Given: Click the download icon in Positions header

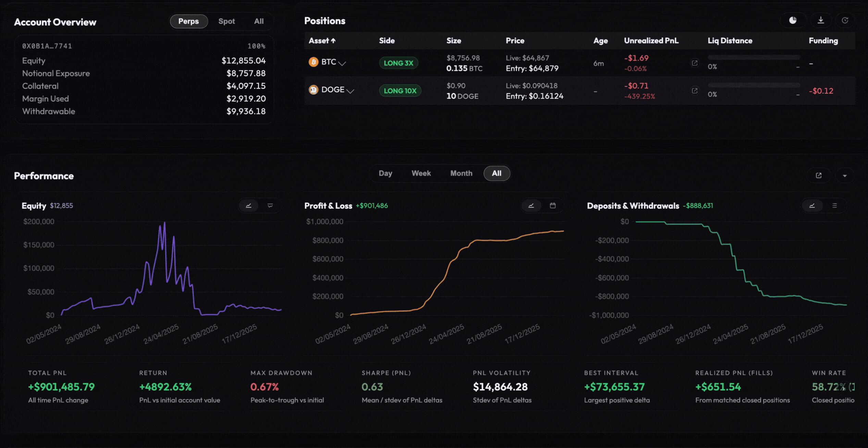Looking at the screenshot, I should pyautogui.click(x=821, y=21).
